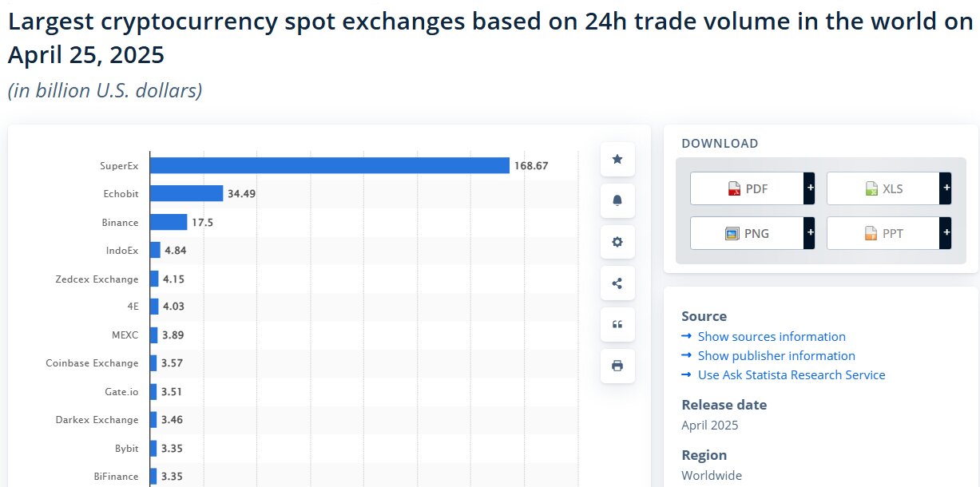Click the PDF file icon
The image size is (980, 487).
734,189
